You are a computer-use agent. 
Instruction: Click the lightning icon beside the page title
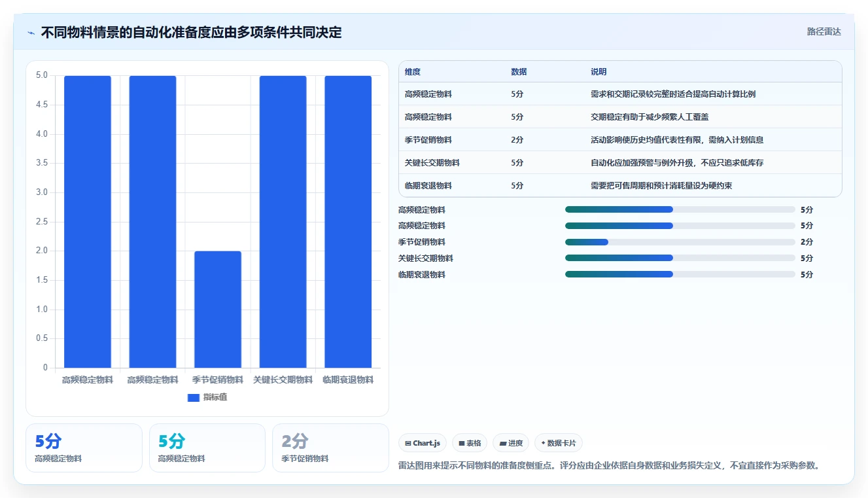point(31,33)
